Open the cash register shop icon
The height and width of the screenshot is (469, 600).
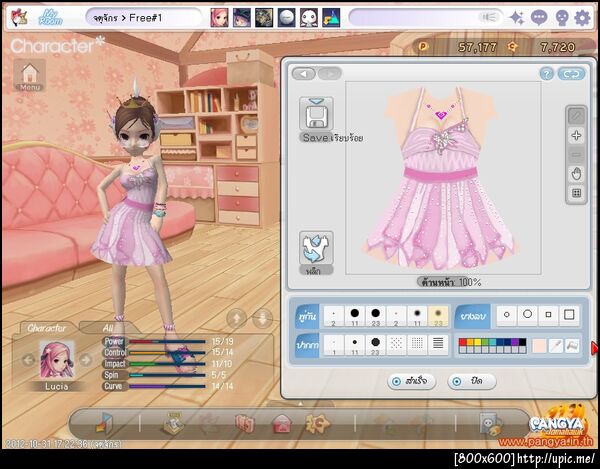(174, 423)
